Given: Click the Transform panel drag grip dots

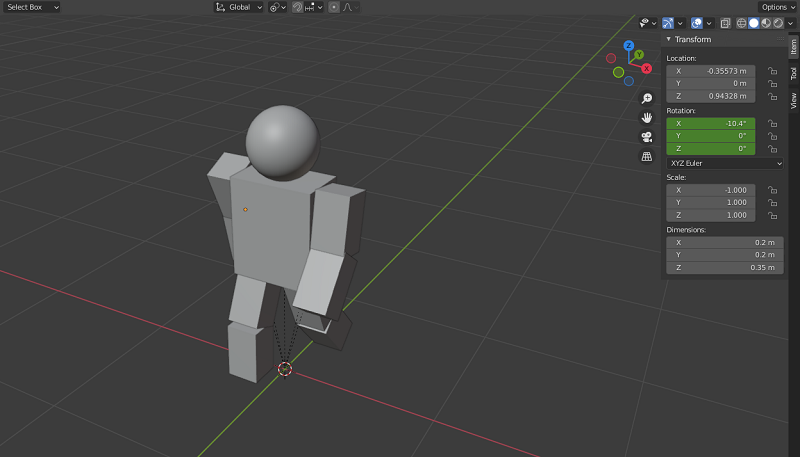Looking at the screenshot, I should [x=781, y=39].
